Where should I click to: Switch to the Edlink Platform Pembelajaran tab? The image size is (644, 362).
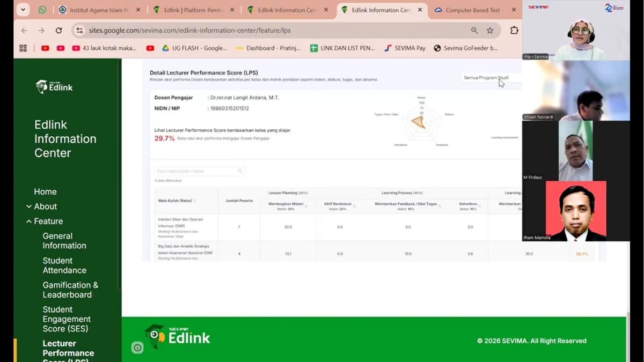point(193,10)
